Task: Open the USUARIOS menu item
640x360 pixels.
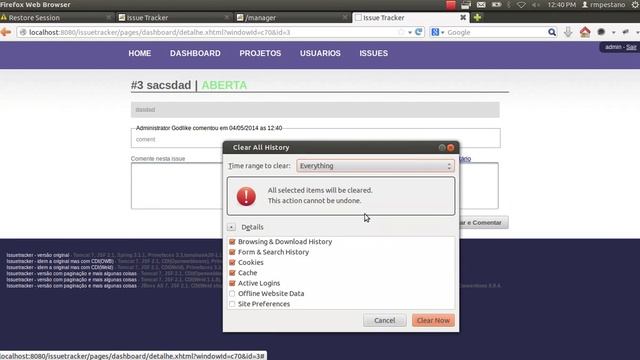Action: [x=320, y=53]
